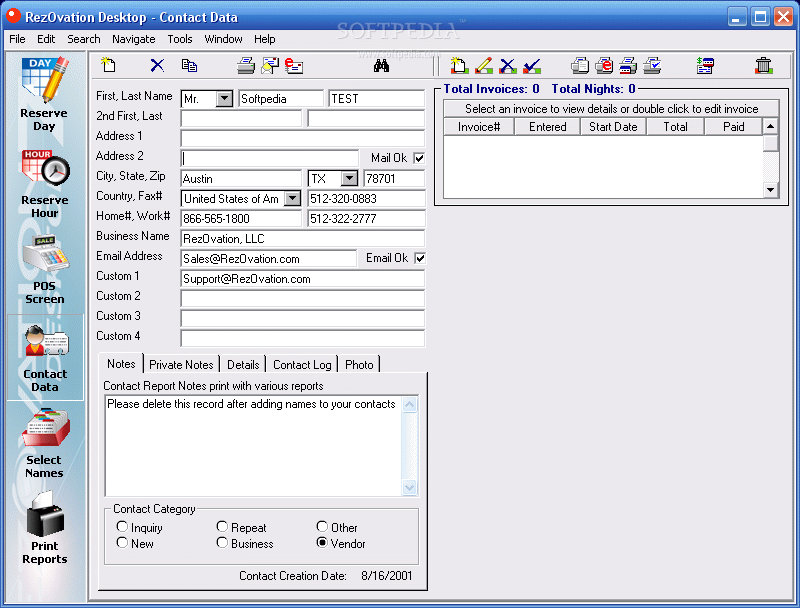Image resolution: width=800 pixels, height=608 pixels.
Task: Open the United States country dropdown
Action: pyautogui.click(x=292, y=198)
